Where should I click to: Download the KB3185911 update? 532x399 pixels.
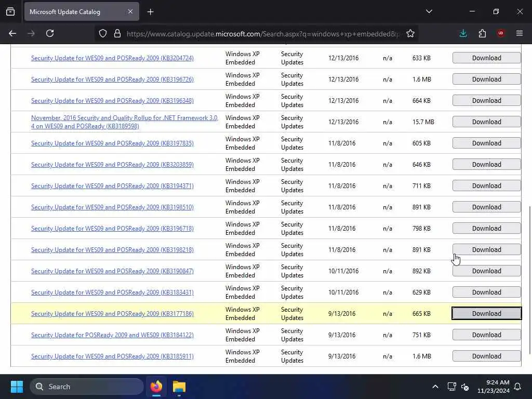[x=486, y=356]
